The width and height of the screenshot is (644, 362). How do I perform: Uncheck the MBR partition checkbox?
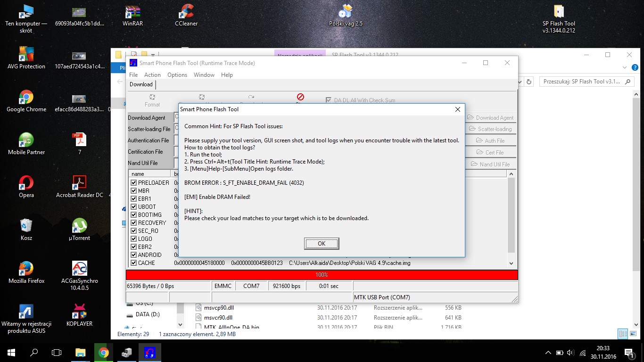pos(134,191)
